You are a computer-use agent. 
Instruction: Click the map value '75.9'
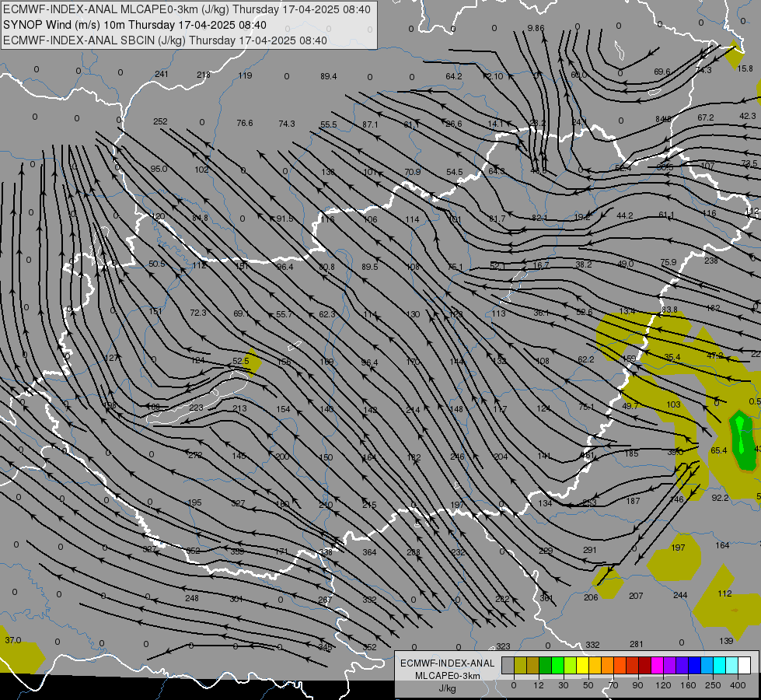click(x=668, y=262)
